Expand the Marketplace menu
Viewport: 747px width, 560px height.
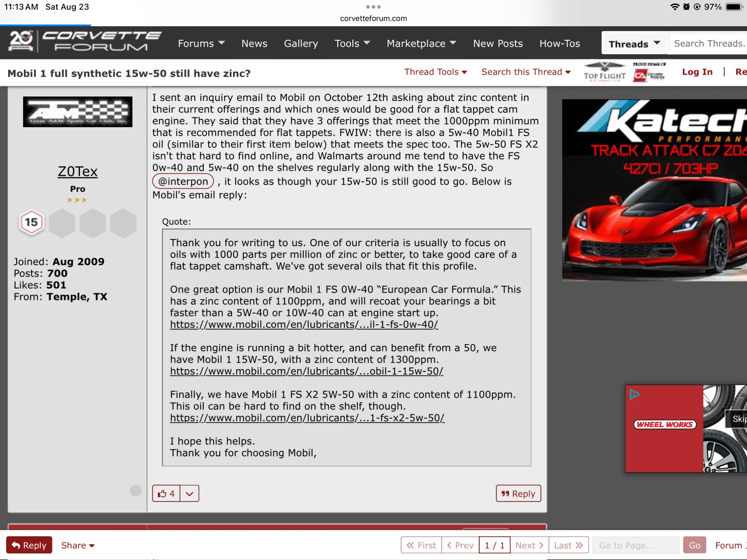(x=421, y=44)
